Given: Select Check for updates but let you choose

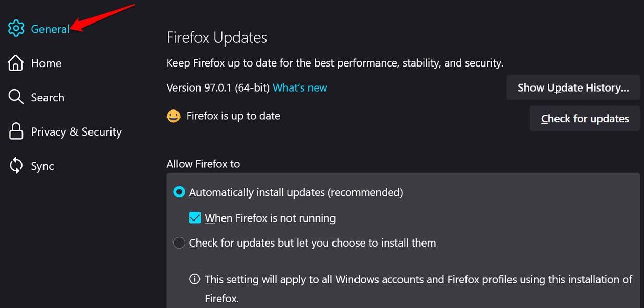Looking at the screenshot, I should pos(179,243).
